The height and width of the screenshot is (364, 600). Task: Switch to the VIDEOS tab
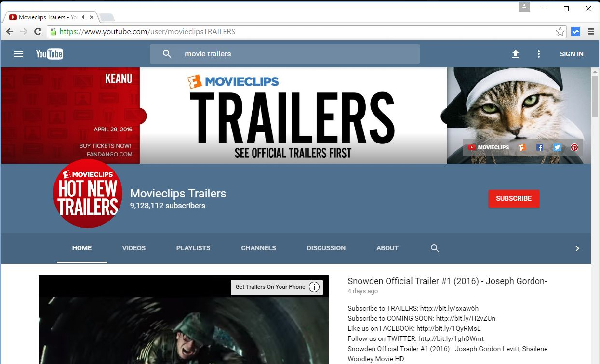pyautogui.click(x=134, y=248)
